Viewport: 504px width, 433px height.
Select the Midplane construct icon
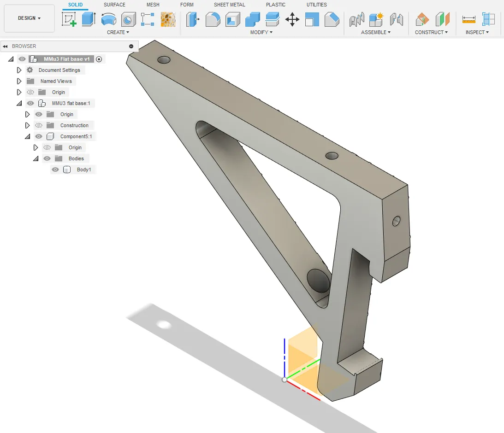(442, 19)
